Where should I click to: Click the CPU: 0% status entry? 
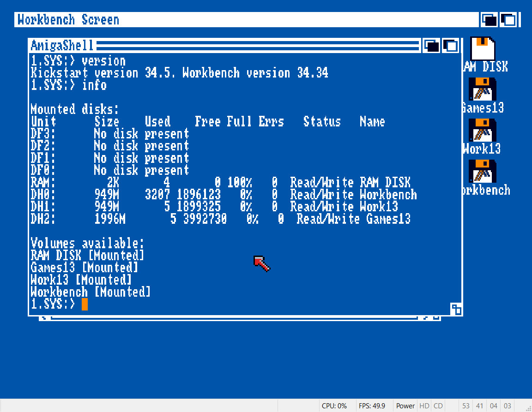pyautogui.click(x=334, y=406)
